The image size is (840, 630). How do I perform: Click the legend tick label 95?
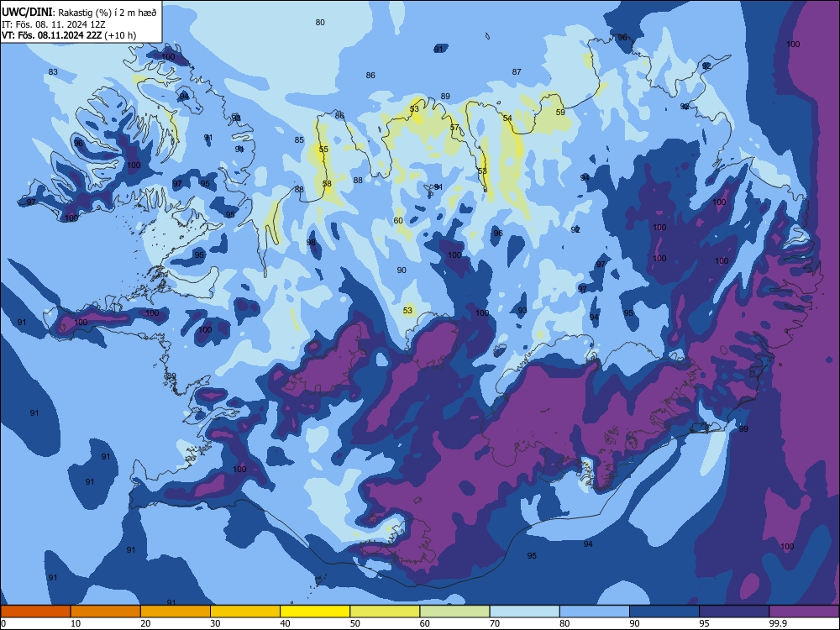pyautogui.click(x=704, y=623)
